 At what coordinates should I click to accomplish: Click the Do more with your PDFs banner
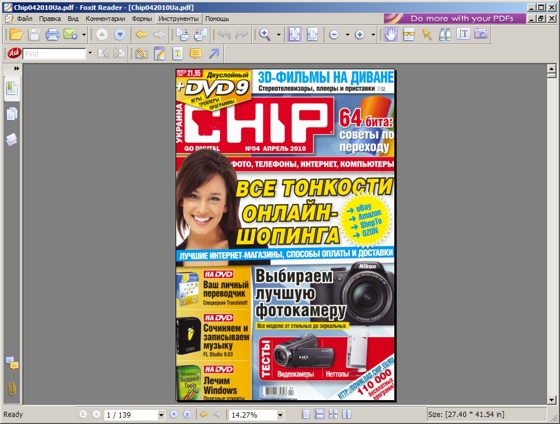point(455,19)
